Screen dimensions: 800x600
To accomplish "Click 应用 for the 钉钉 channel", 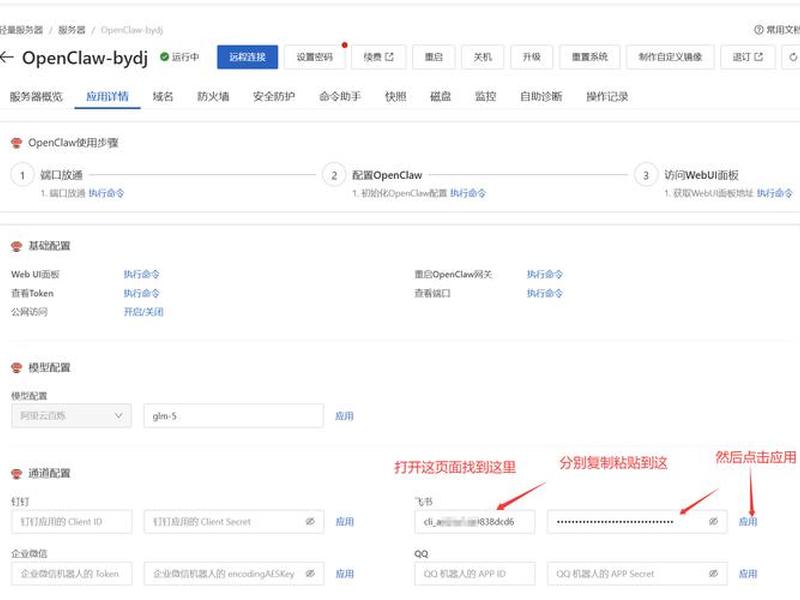I will tap(344, 521).
